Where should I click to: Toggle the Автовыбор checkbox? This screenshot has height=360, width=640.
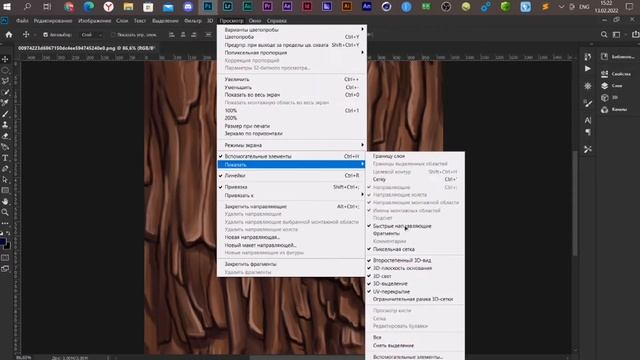tap(45, 35)
